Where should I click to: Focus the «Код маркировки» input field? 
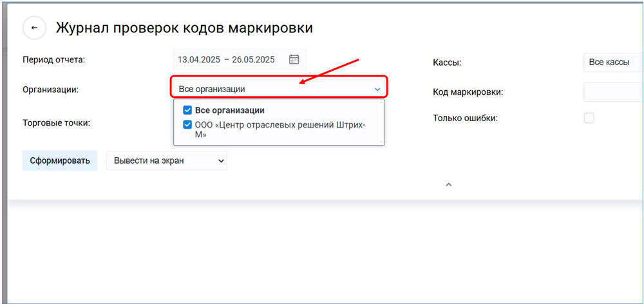coord(612,92)
